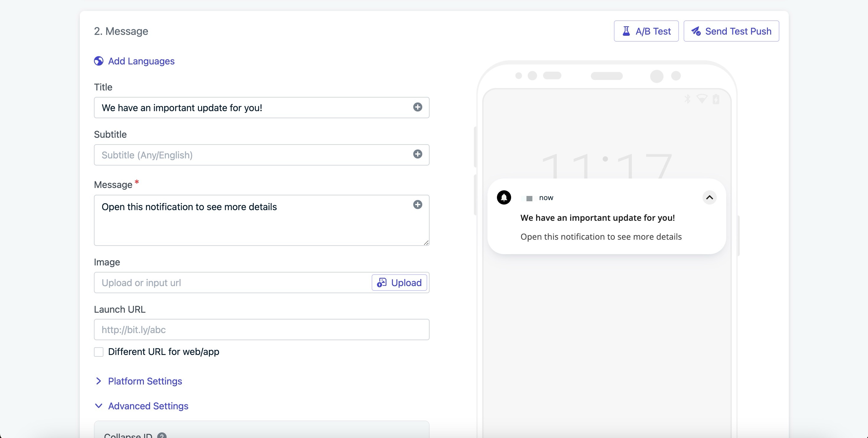Click the bell icon in notification preview
This screenshot has width=868, height=438.
(504, 198)
